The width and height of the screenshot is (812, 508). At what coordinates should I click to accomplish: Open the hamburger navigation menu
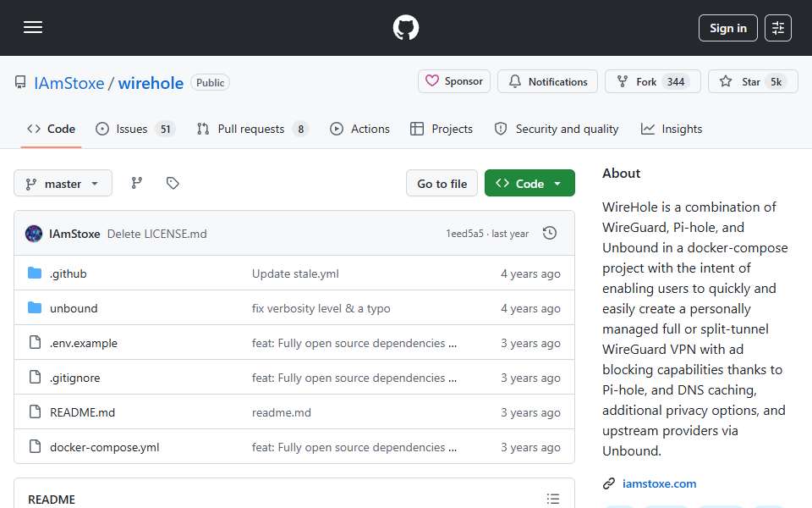point(33,27)
